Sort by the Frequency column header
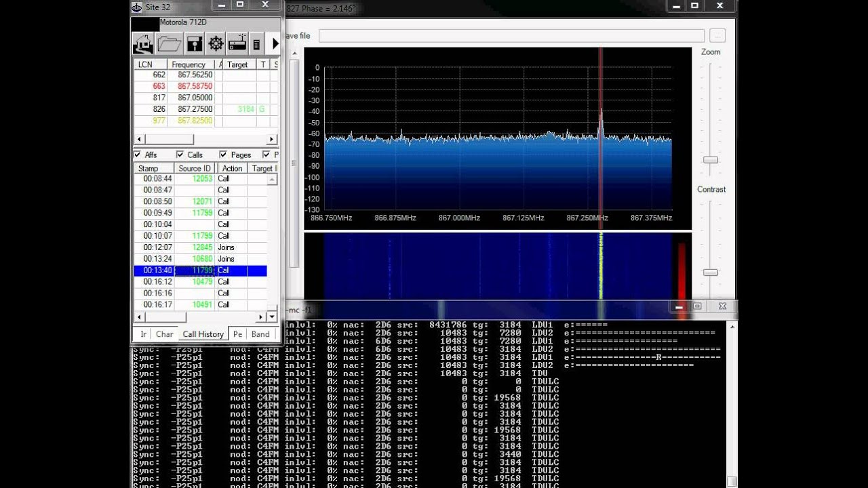The height and width of the screenshot is (488, 868). [x=192, y=64]
